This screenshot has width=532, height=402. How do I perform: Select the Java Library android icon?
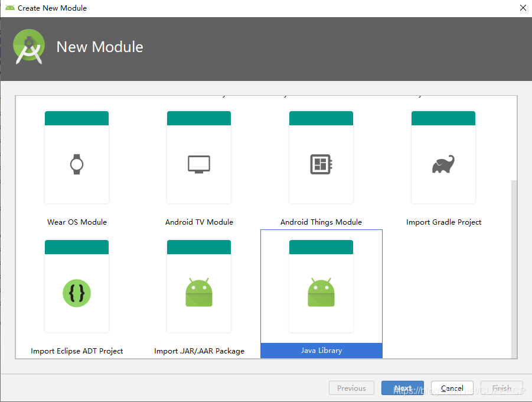point(321,292)
